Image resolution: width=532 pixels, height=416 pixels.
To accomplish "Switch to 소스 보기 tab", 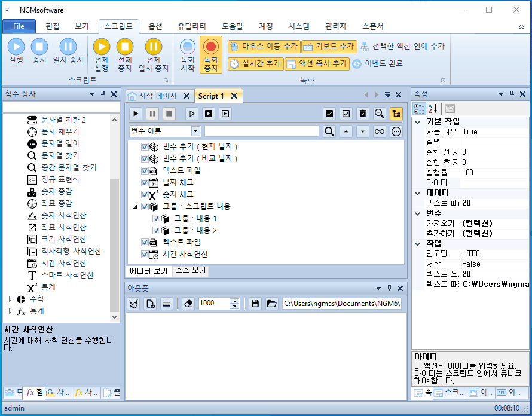I will pos(190,270).
